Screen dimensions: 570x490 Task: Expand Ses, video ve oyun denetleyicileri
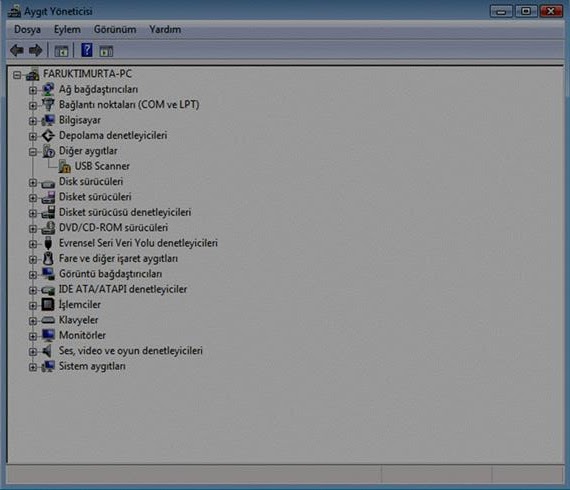click(x=33, y=352)
